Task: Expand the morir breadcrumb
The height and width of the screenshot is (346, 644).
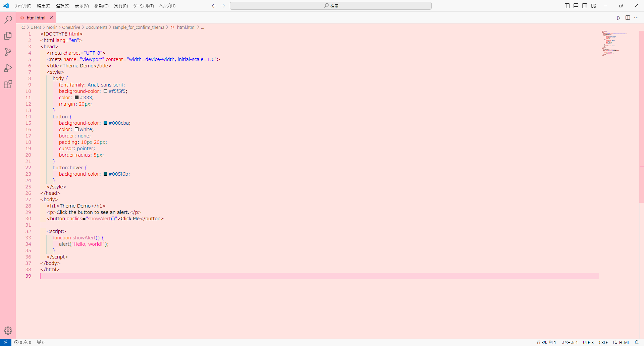Action: [x=52, y=27]
